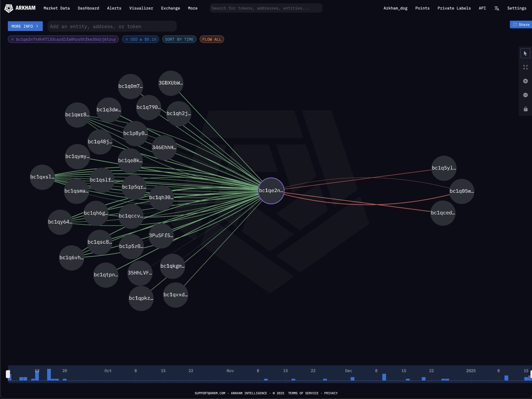Screen dimensions: 532x399
Task: Select the bc1p5qr node
Action: coord(134,187)
